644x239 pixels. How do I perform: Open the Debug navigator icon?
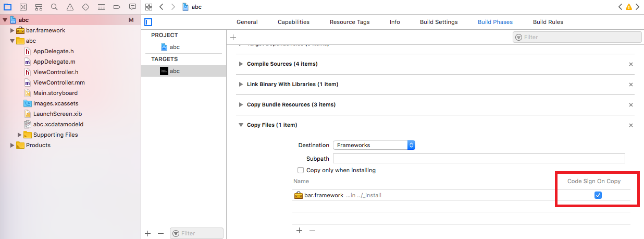click(102, 7)
